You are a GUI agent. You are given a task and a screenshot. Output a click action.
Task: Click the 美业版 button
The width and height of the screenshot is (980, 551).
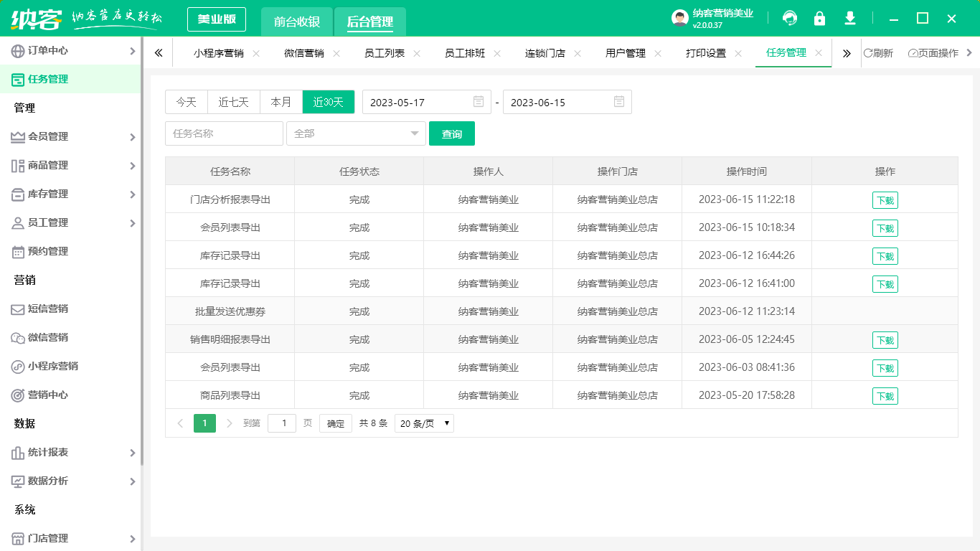217,19
